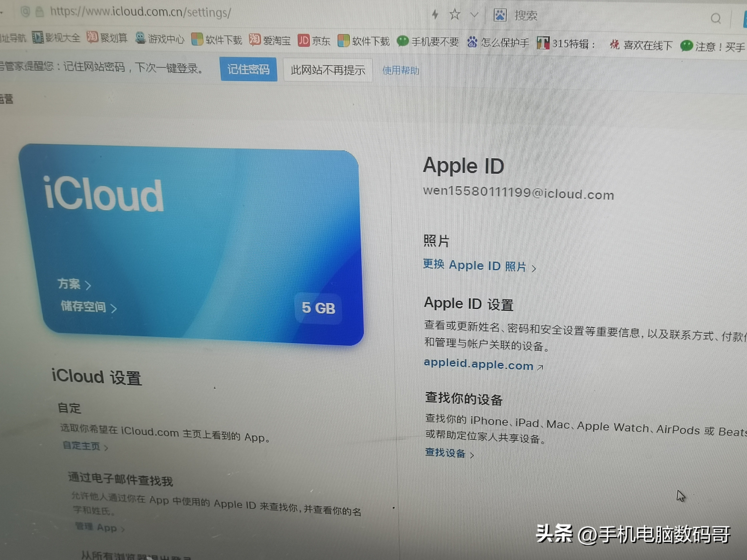Click the star favorites icon near the address bar
The width and height of the screenshot is (747, 560).
[x=455, y=15]
